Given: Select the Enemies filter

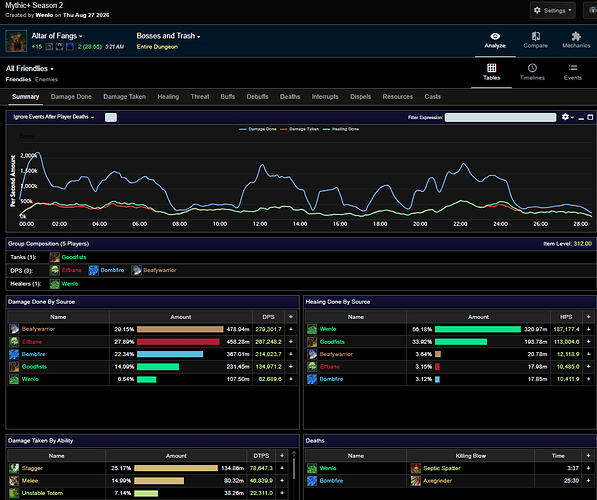Looking at the screenshot, I should tap(46, 79).
